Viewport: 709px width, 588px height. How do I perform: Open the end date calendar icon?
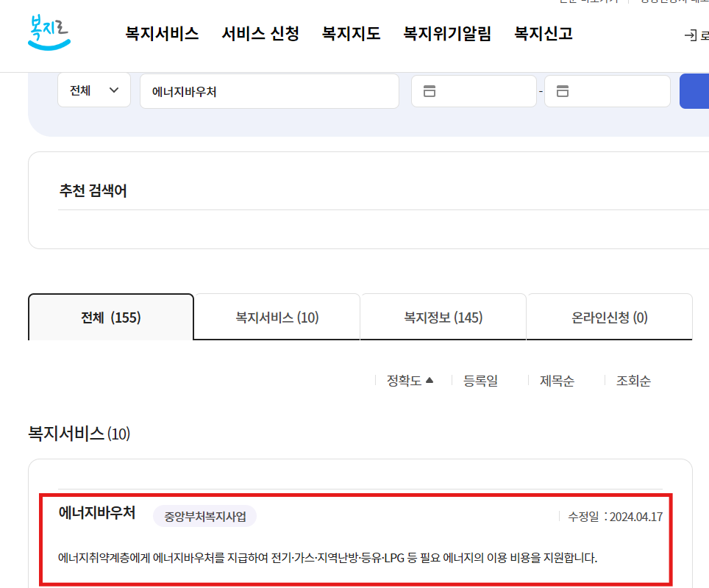563,91
